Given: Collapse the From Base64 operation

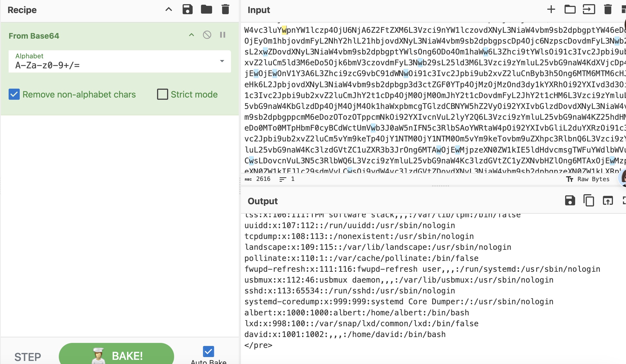Looking at the screenshot, I should [191, 35].
